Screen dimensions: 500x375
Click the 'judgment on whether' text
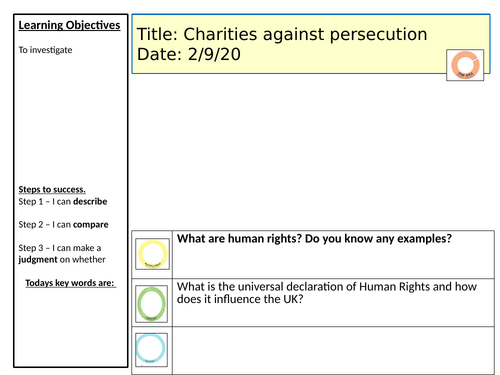pyautogui.click(x=62, y=259)
